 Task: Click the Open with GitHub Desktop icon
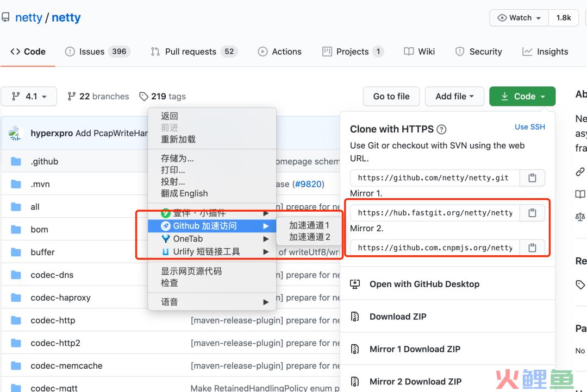(355, 284)
